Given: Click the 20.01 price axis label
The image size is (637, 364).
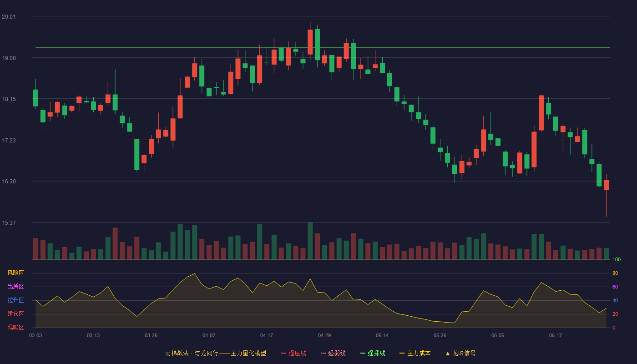Looking at the screenshot, I should coord(9,17).
